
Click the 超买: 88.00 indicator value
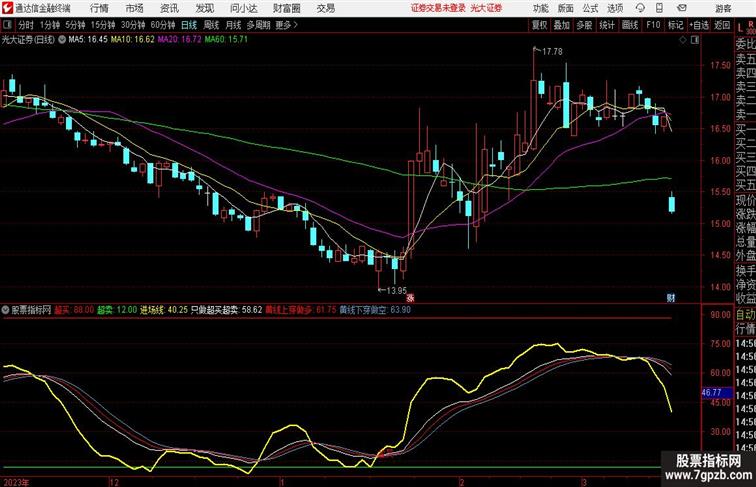[x=74, y=310]
